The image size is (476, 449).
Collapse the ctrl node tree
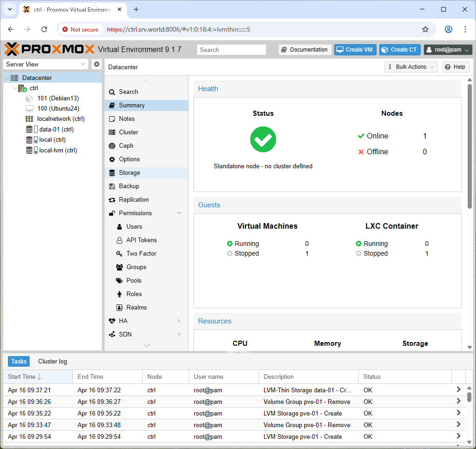(14, 88)
